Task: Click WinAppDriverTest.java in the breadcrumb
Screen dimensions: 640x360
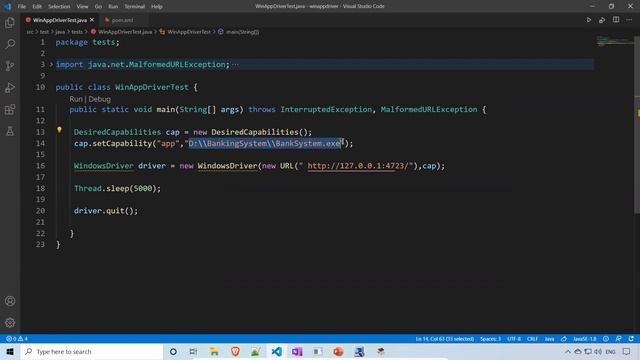Action: click(125, 32)
